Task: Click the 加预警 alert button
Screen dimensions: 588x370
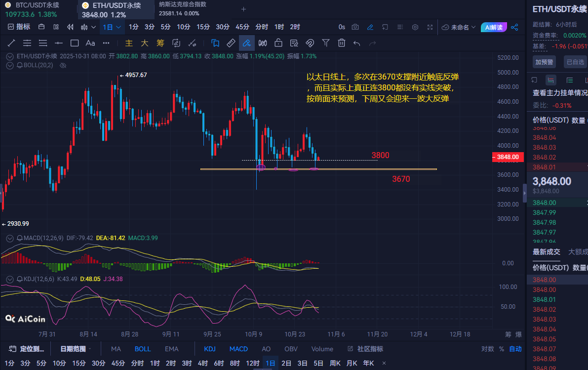Action: click(x=545, y=62)
